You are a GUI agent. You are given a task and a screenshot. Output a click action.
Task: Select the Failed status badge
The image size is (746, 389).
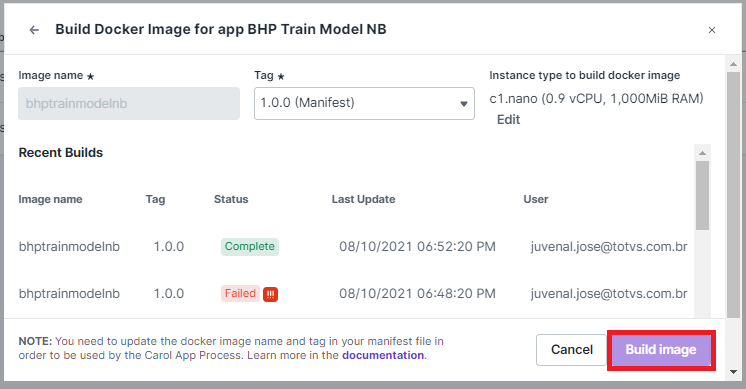pyautogui.click(x=240, y=293)
